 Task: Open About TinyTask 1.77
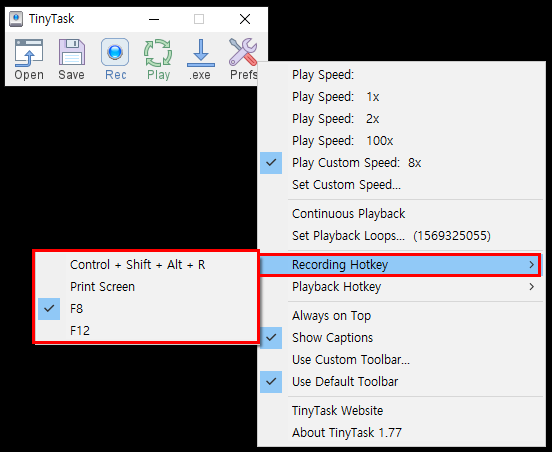click(401, 433)
